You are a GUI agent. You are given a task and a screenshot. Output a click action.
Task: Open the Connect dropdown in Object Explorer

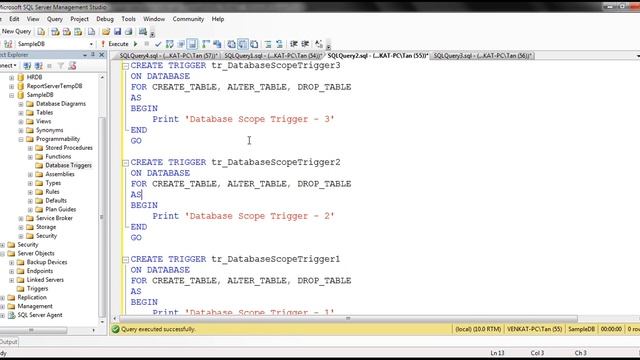7,66
